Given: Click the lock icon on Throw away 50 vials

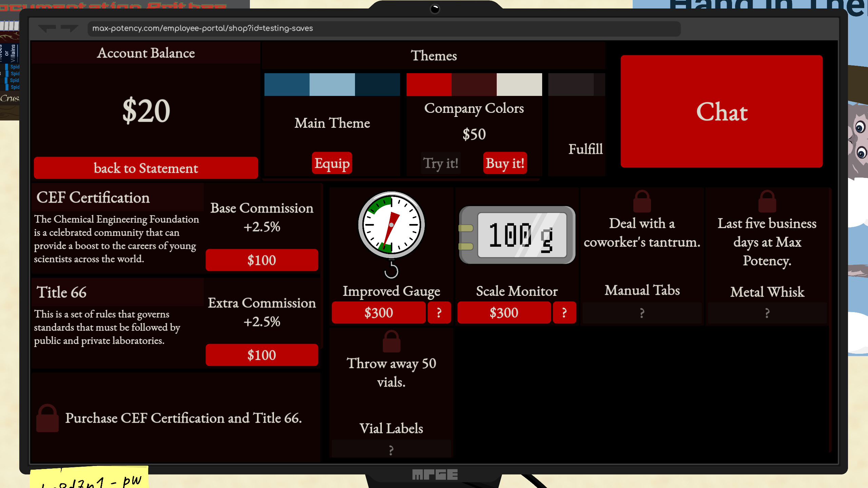Looking at the screenshot, I should tap(391, 342).
